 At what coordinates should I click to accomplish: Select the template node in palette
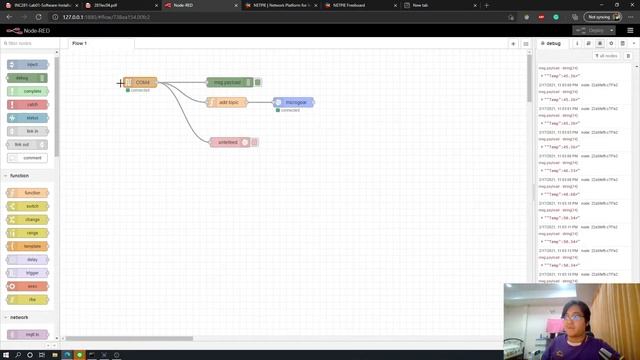point(28,246)
